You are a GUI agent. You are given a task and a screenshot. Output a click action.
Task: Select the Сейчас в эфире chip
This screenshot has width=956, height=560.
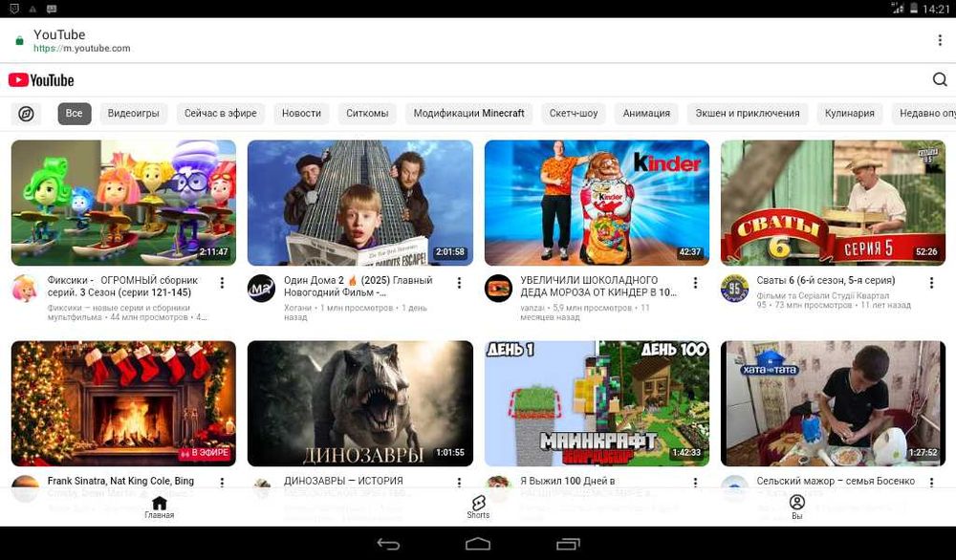point(221,114)
